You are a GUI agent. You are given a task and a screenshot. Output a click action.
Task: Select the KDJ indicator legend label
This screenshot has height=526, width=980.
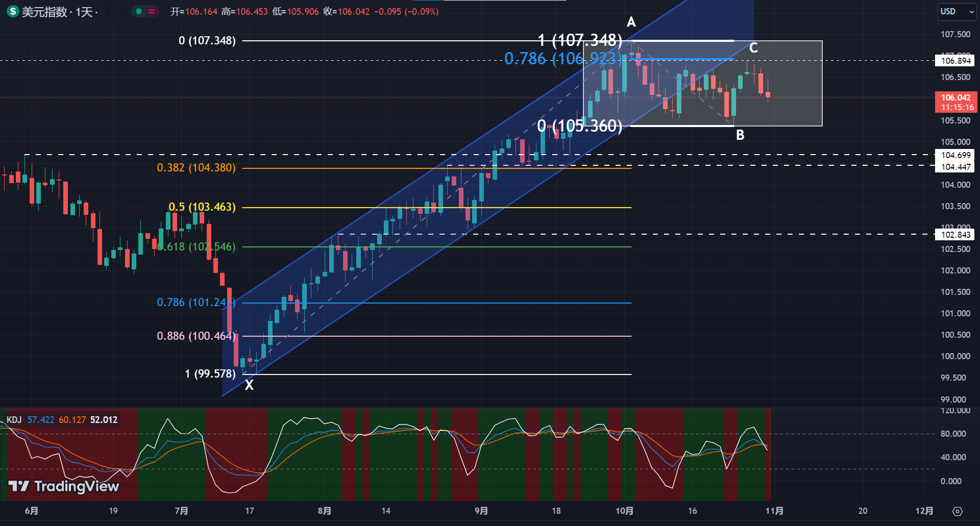coord(14,420)
